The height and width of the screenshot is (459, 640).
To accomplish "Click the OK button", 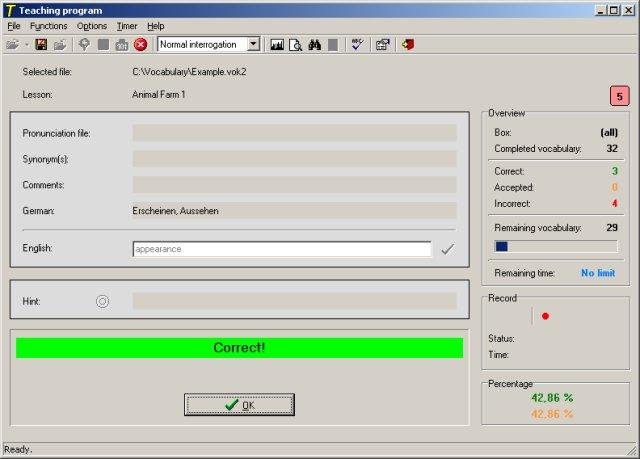I will (239, 405).
